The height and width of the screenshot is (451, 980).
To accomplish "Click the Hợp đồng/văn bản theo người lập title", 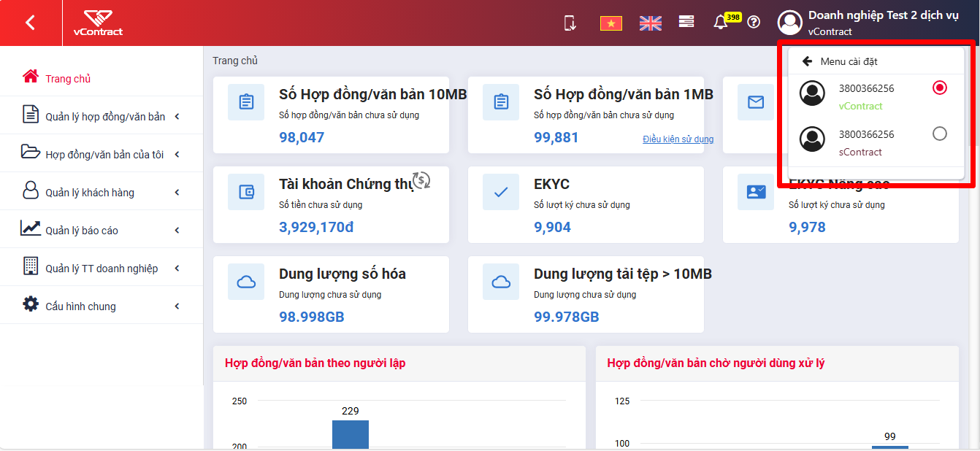I will click(315, 363).
